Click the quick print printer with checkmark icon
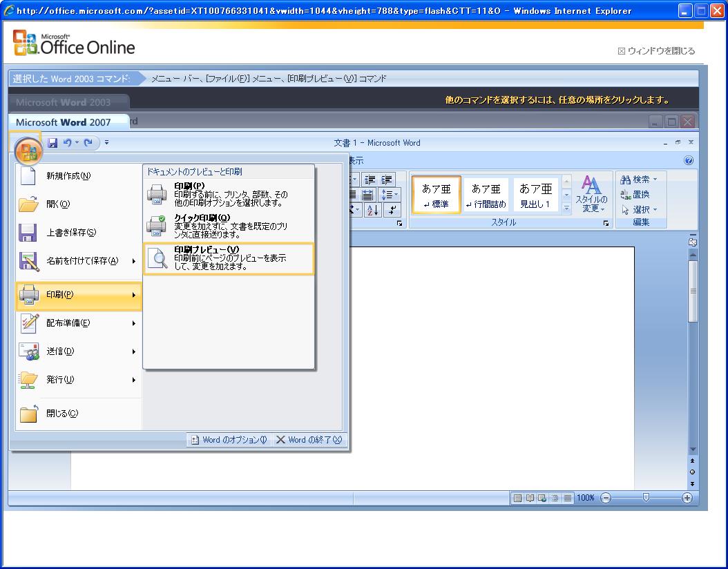 pos(157,226)
